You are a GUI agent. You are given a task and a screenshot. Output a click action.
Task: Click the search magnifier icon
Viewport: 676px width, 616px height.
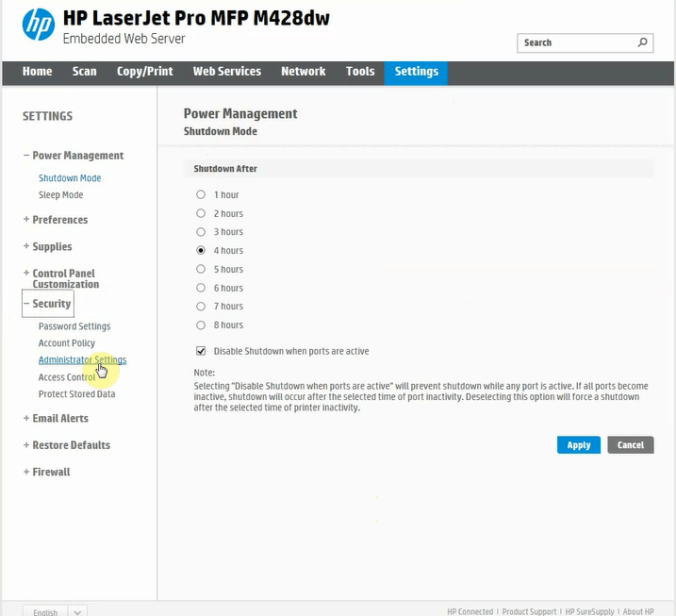[x=643, y=42]
